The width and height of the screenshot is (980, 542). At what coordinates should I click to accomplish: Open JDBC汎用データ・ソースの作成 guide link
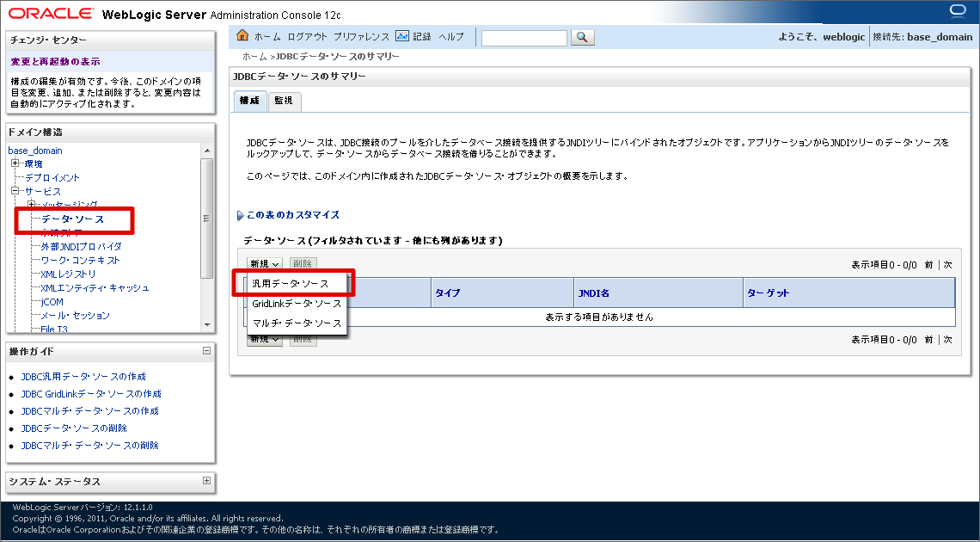click(x=83, y=376)
